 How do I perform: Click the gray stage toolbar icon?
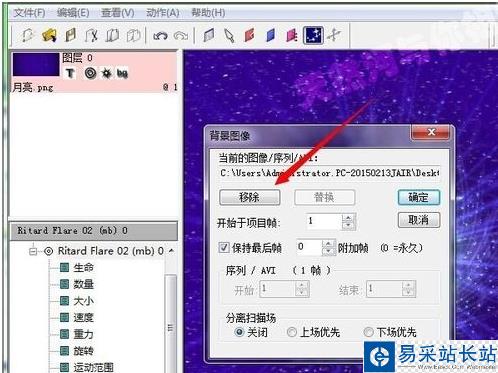[209, 35]
